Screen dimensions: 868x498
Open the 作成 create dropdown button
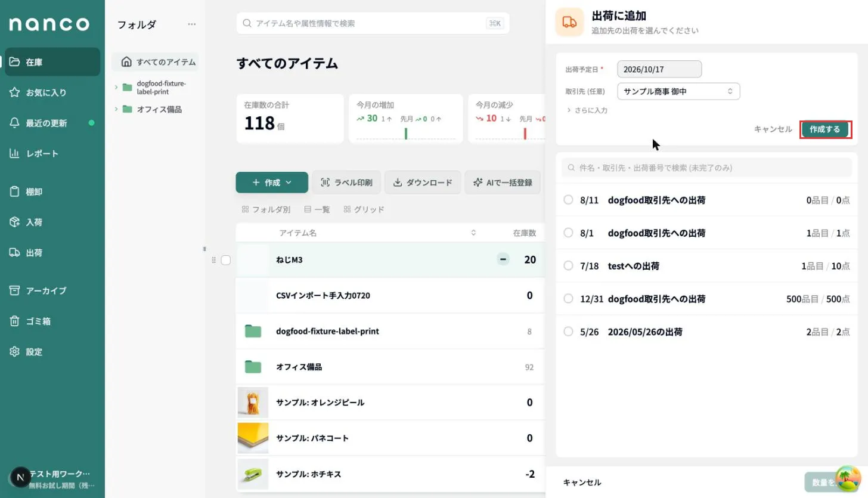click(x=272, y=183)
